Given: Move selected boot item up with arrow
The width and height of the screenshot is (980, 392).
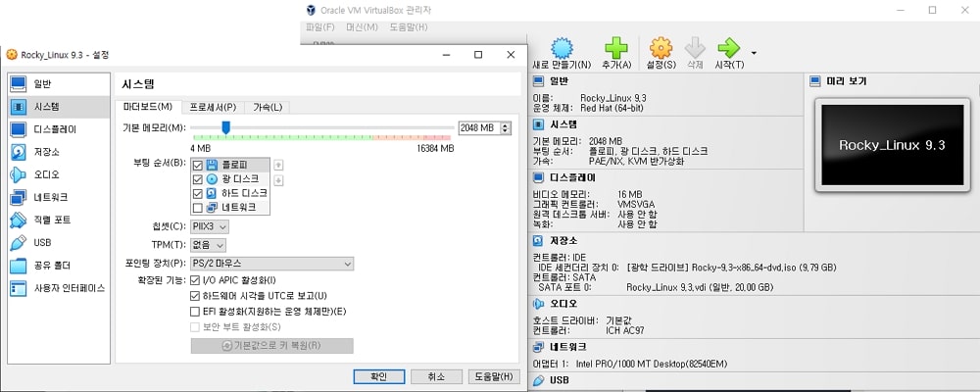Looking at the screenshot, I should (x=278, y=165).
